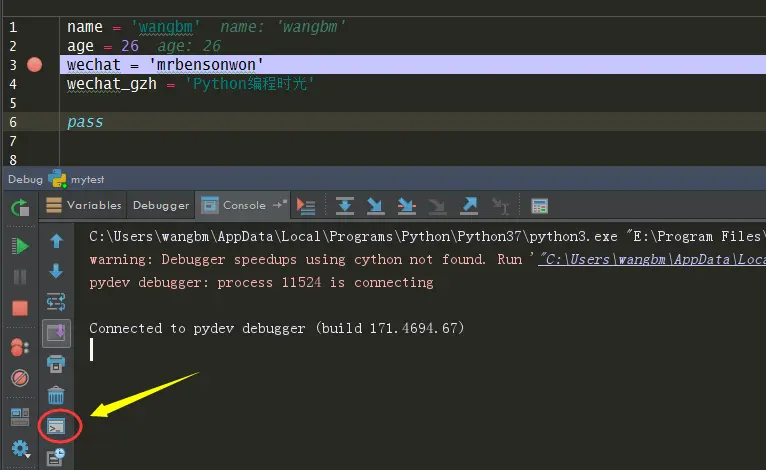Click python3.exe command path line in console

425,236
